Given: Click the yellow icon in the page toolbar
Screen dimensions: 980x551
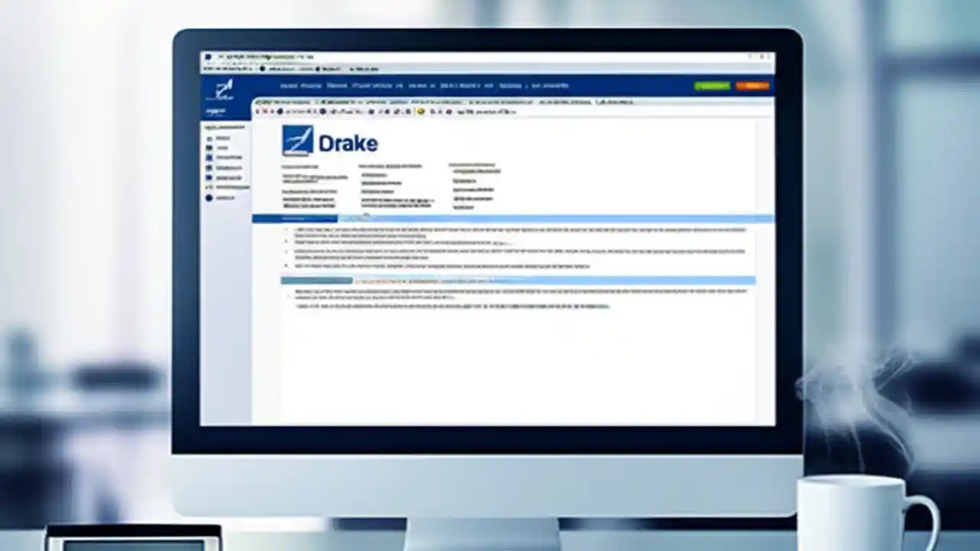Looking at the screenshot, I should pyautogui.click(x=420, y=111).
